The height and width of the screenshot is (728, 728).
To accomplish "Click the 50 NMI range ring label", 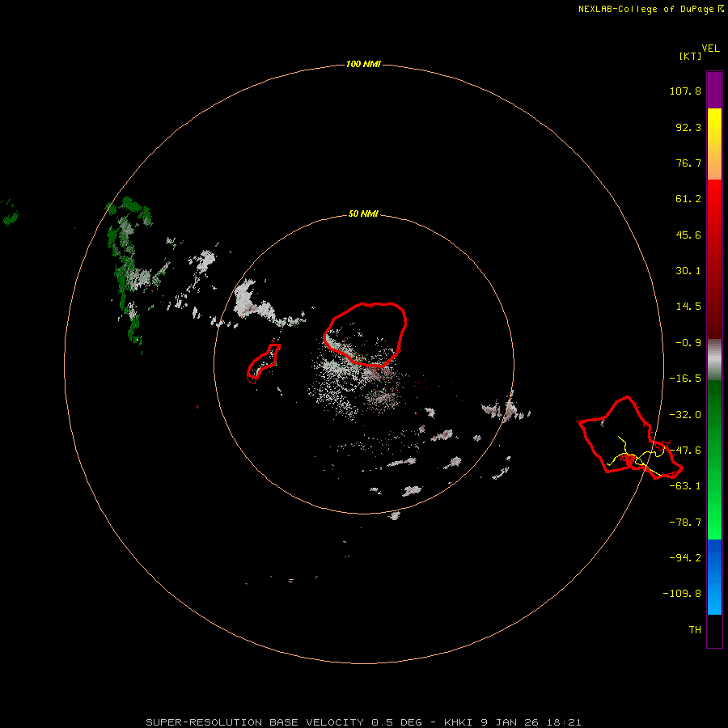I will [363, 214].
